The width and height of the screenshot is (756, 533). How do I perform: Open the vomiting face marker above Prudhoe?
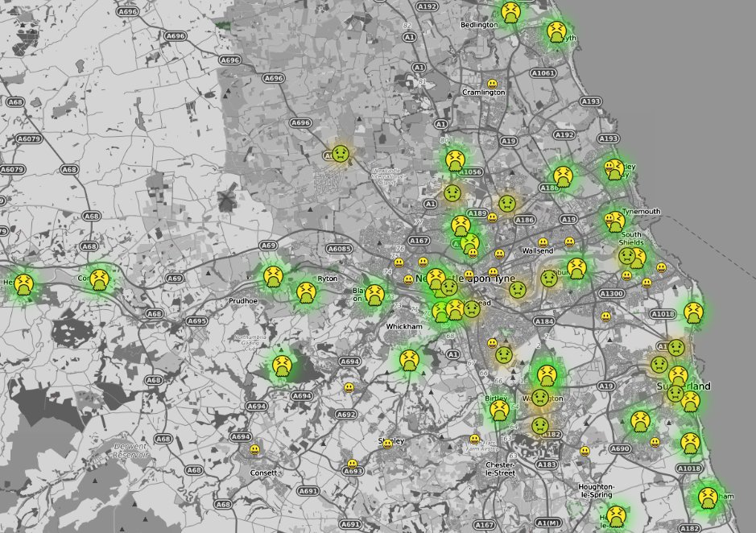273,278
